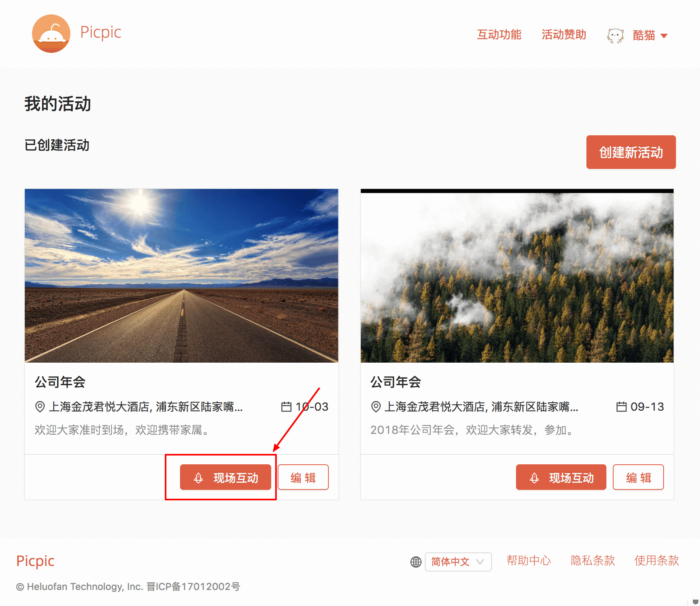This screenshot has height=606, width=700.
Task: Click location pin icon on second event card
Action: pos(376,407)
